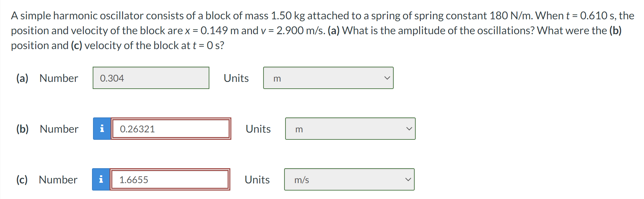The width and height of the screenshot is (644, 199).
Task: Click the chevron in the part (a) units selector
Action: tap(387, 78)
